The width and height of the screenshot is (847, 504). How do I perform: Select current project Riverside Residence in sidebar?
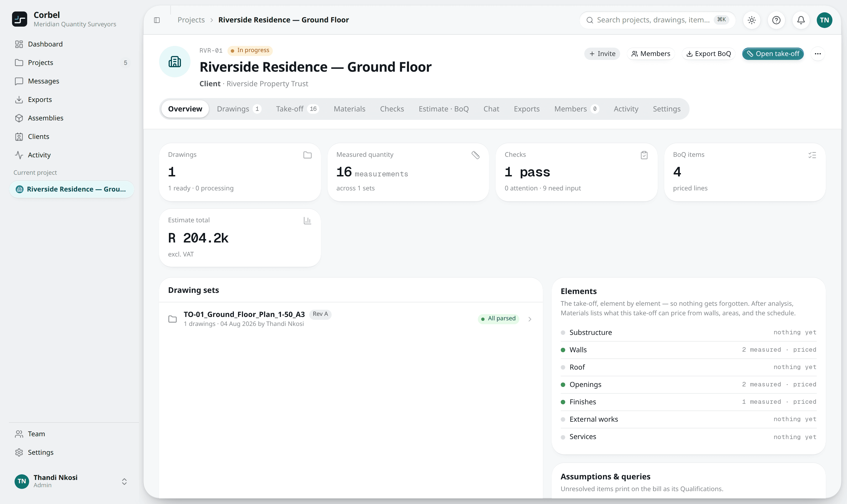[x=71, y=189]
